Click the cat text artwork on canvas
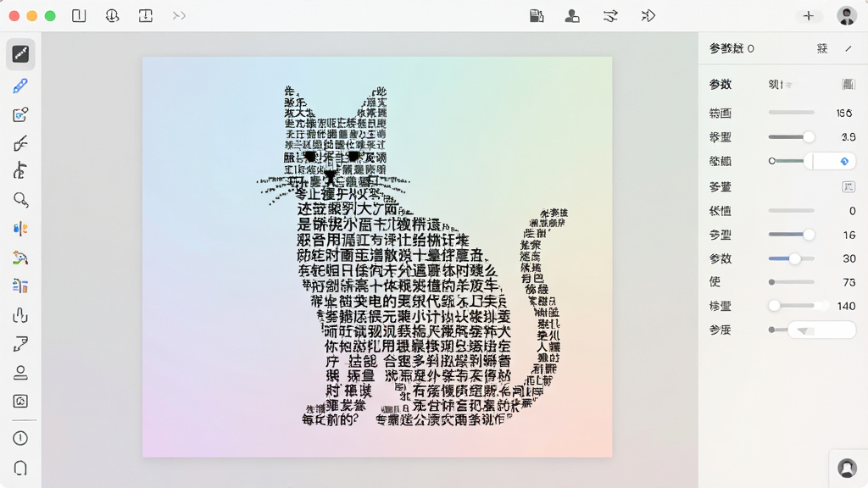 click(411, 258)
